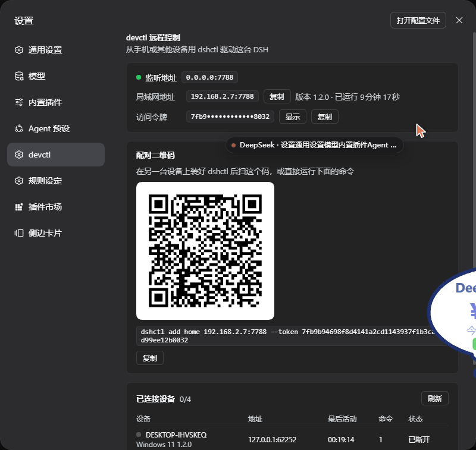
Task: Click the 设备 column header
Action: (143, 419)
